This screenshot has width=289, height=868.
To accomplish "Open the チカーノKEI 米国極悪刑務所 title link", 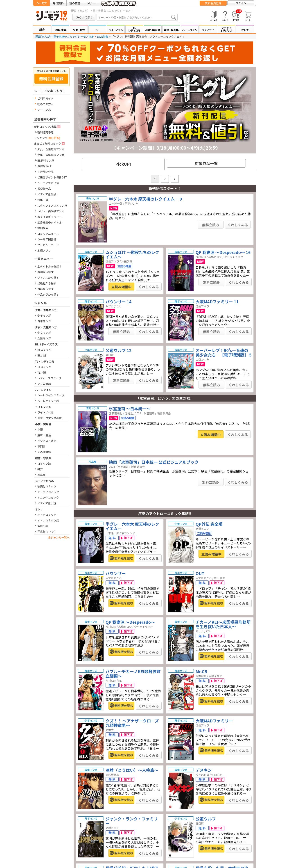I will click(223, 624).
